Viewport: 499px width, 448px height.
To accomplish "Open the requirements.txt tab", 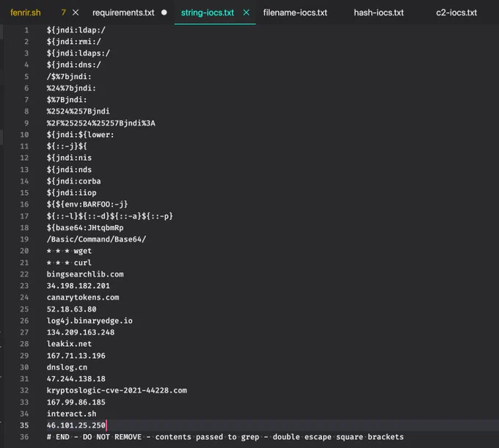I will click(123, 12).
